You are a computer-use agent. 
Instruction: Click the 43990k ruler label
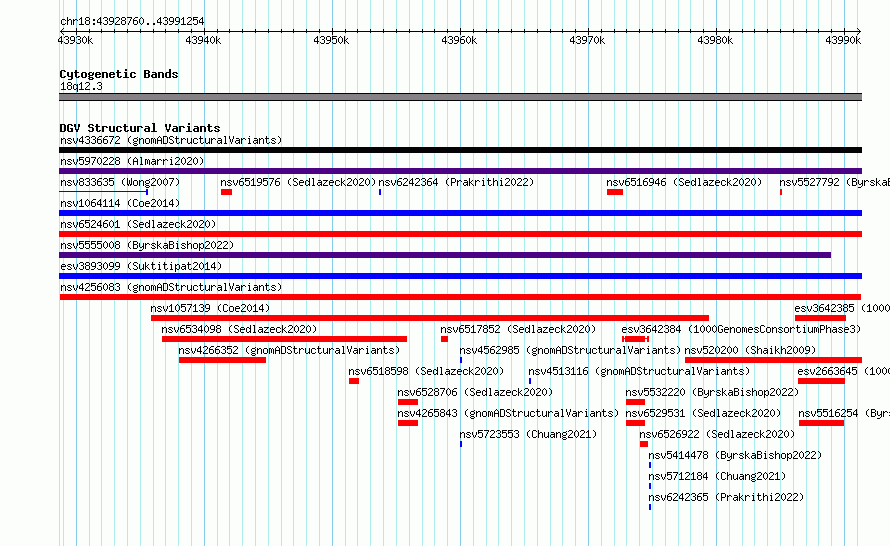pos(843,40)
